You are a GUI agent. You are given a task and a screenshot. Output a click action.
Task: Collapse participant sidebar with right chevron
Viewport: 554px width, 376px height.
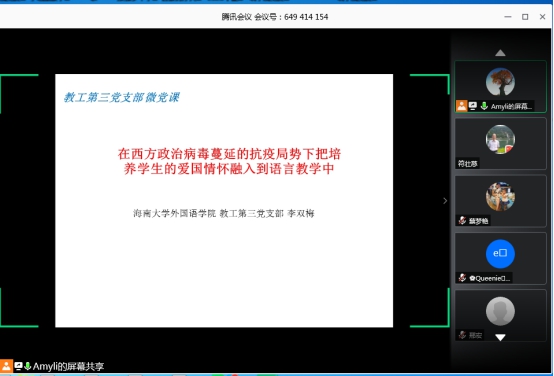coord(445,201)
